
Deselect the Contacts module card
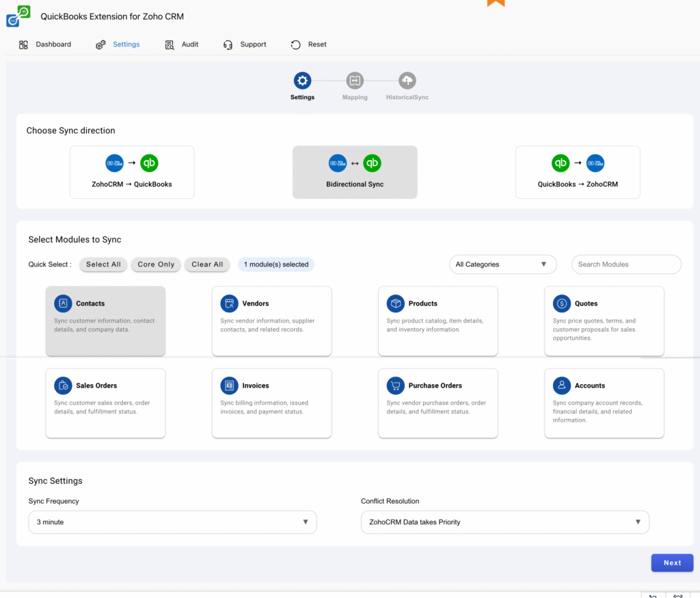(x=105, y=321)
